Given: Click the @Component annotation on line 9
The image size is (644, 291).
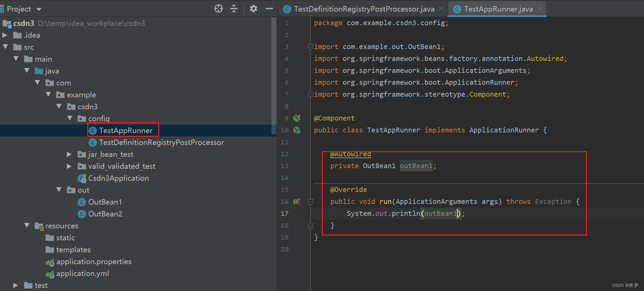Looking at the screenshot, I should tap(334, 118).
